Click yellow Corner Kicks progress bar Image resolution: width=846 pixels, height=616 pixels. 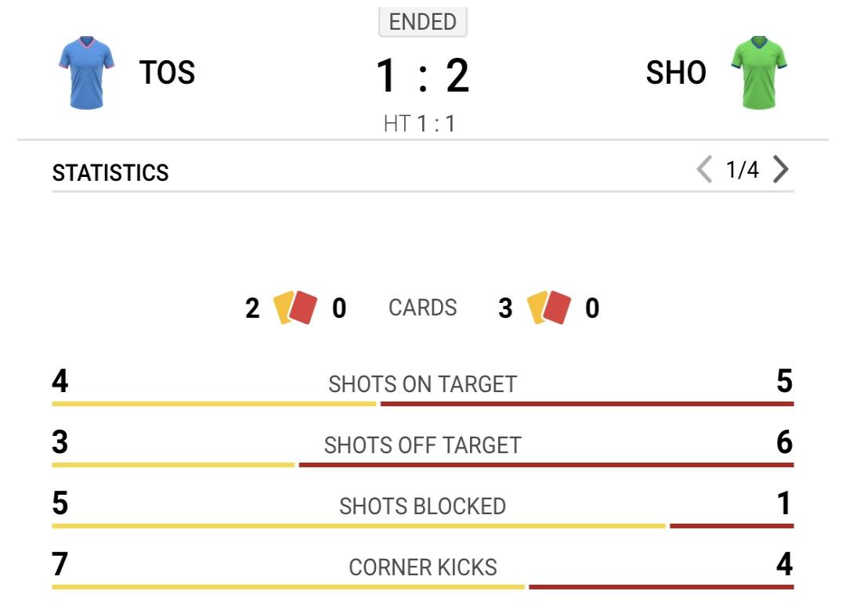288,586
